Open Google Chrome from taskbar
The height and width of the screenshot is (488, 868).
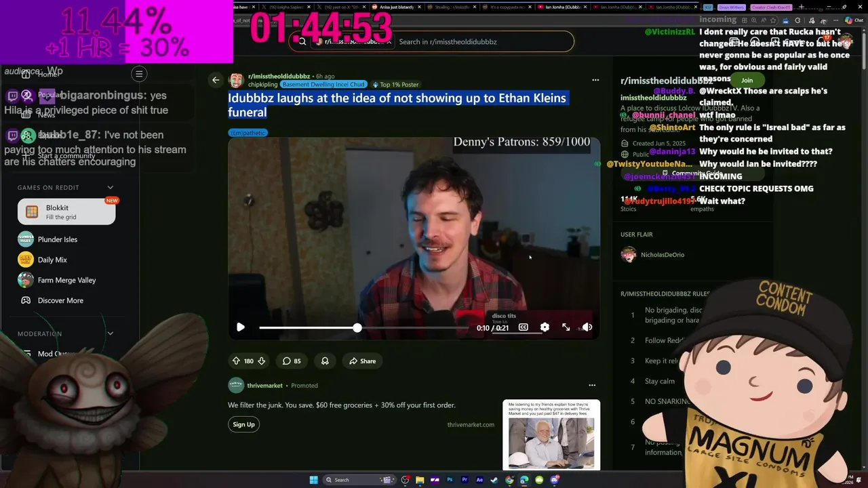pos(509,480)
